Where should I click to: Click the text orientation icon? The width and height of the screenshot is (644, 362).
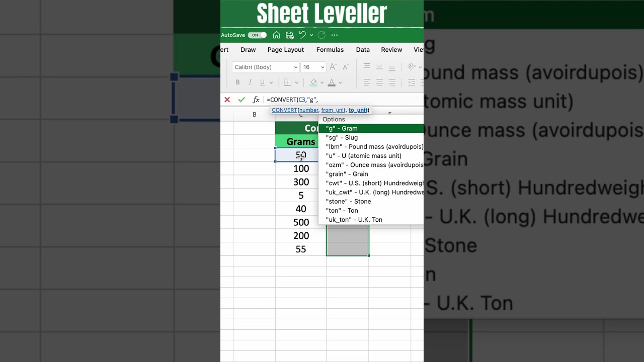[412, 67]
